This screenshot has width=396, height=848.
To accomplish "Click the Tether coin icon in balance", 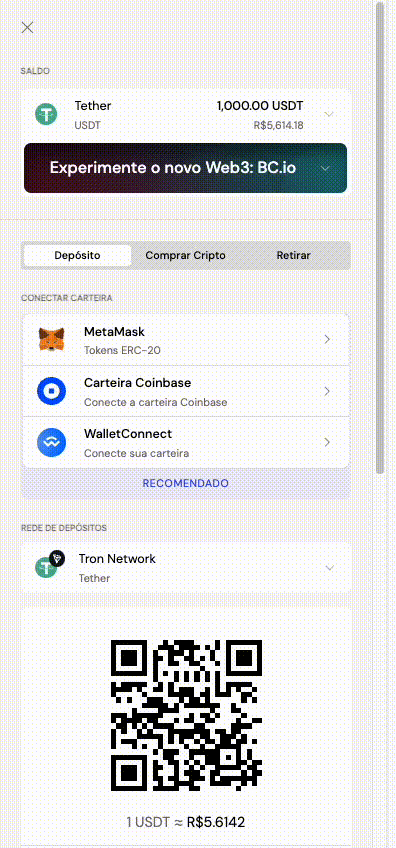I will 47,114.
